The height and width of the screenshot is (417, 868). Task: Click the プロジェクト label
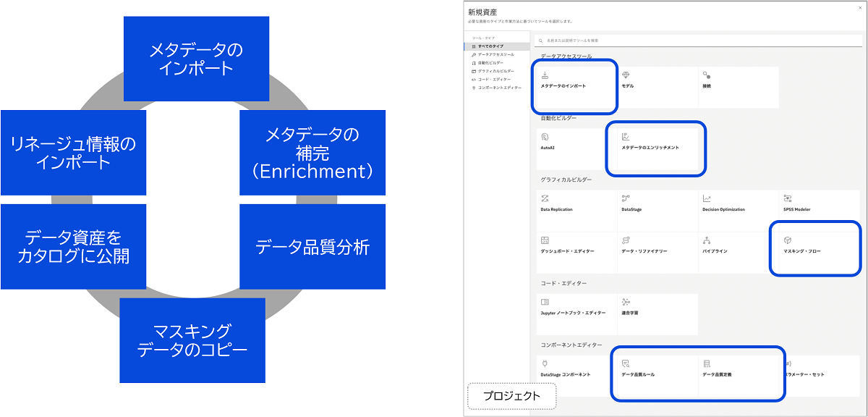[x=511, y=396]
